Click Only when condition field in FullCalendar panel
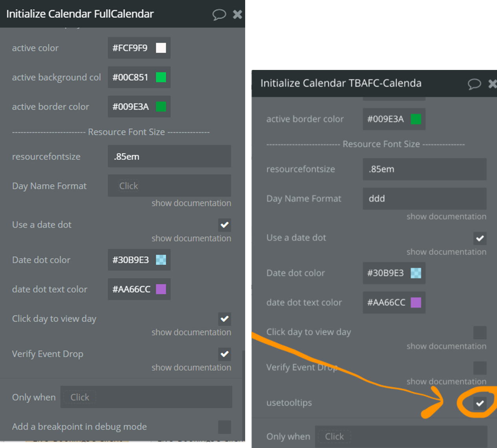497x448 pixels. click(146, 397)
